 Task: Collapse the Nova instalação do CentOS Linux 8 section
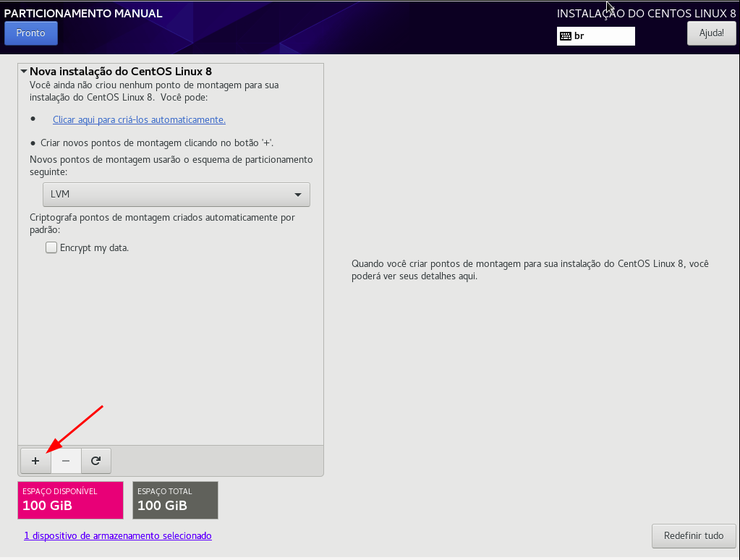pyautogui.click(x=24, y=72)
